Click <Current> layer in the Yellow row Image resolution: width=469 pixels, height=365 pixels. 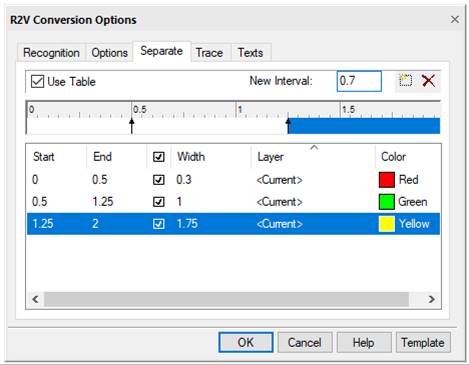click(x=280, y=224)
